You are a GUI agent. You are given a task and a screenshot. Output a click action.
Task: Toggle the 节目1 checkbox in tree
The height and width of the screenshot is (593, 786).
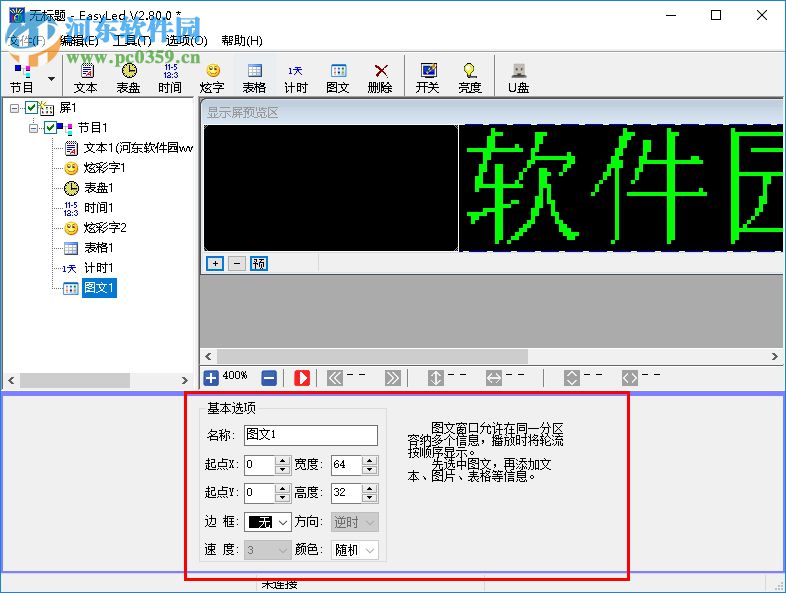pos(50,127)
